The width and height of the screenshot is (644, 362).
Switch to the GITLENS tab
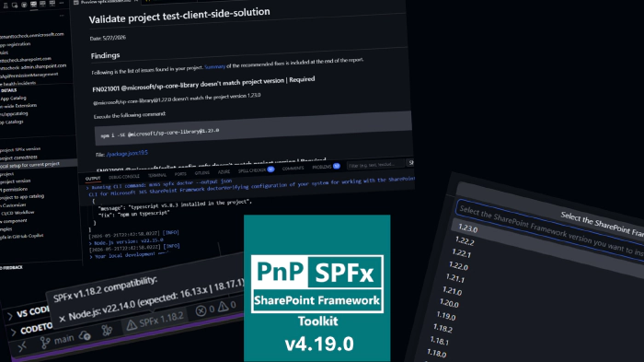tap(201, 173)
